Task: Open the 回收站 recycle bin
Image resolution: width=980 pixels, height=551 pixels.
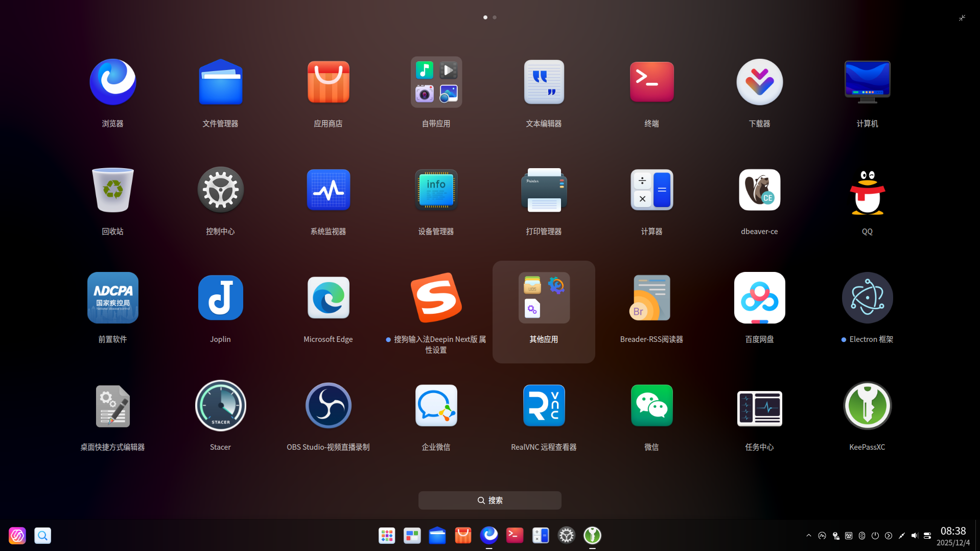Action: click(x=112, y=190)
